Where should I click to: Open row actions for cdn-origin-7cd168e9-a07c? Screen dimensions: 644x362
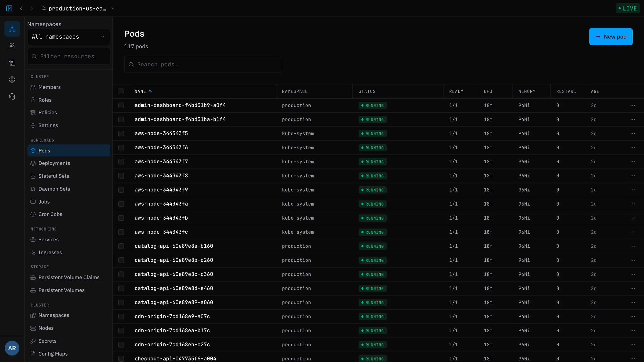click(x=633, y=317)
